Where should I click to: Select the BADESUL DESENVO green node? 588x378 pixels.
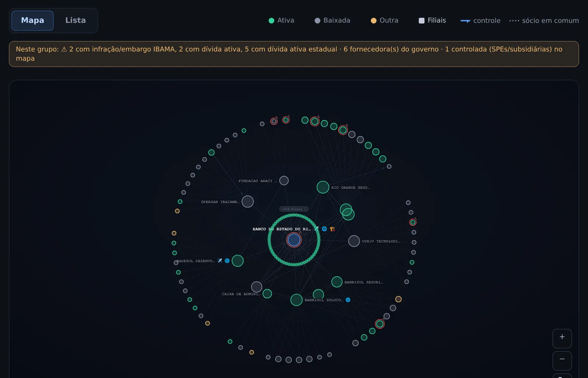click(238, 261)
